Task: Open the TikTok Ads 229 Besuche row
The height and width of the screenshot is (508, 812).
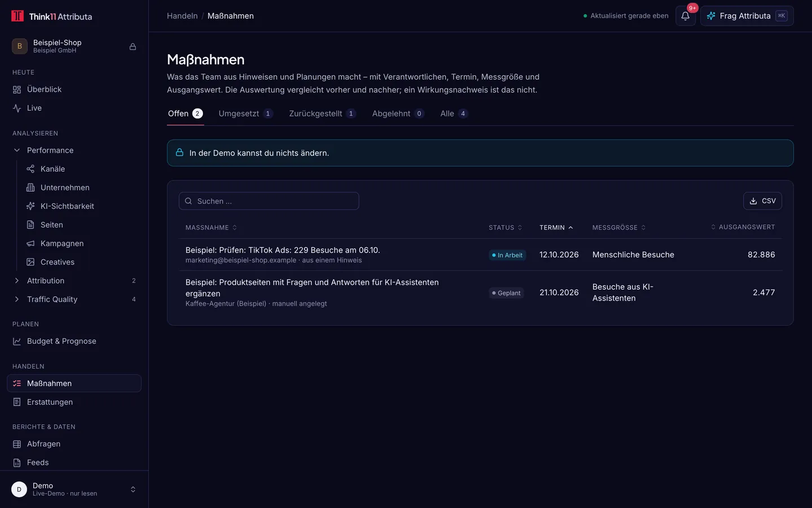Action: pyautogui.click(x=480, y=255)
